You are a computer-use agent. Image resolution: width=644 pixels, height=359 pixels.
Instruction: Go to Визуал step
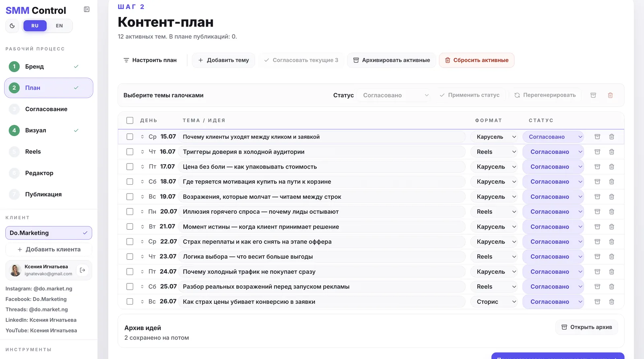pos(49,130)
